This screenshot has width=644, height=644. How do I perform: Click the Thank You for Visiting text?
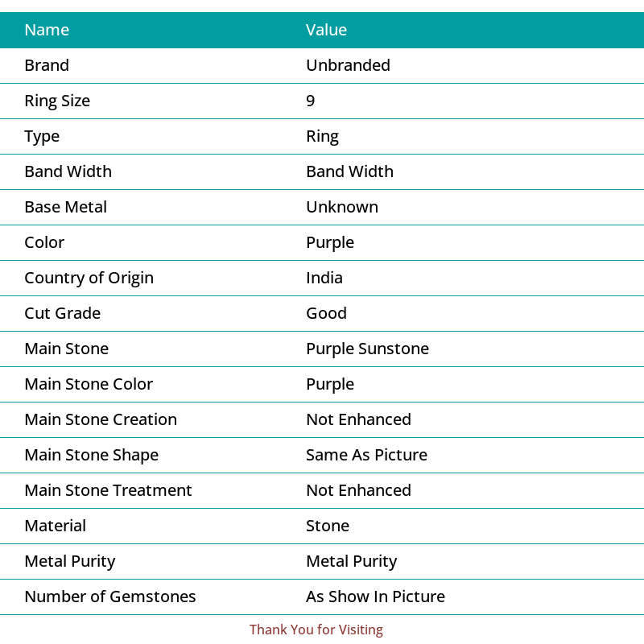[x=316, y=630]
